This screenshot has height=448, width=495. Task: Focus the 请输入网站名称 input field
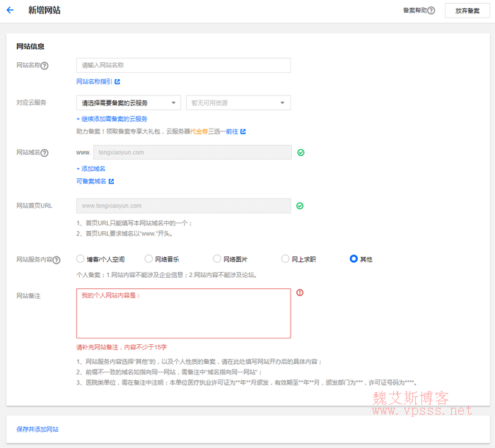click(183, 65)
